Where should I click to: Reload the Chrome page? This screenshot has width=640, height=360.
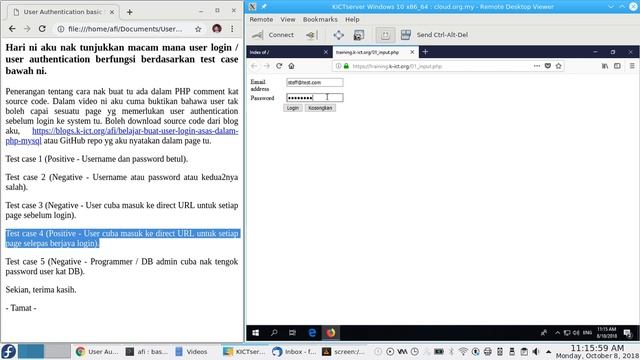pos(42,29)
